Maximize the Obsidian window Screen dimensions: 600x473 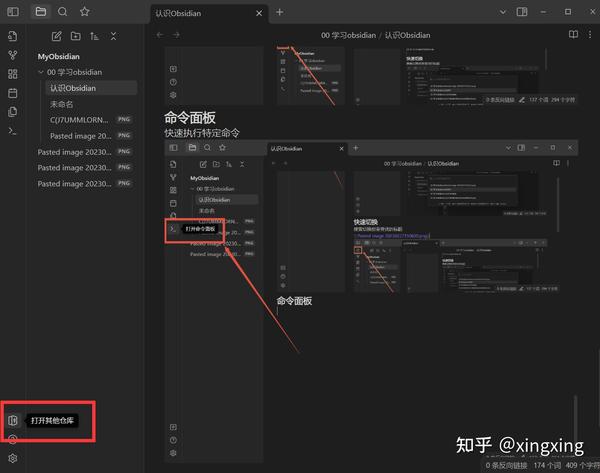click(x=568, y=12)
